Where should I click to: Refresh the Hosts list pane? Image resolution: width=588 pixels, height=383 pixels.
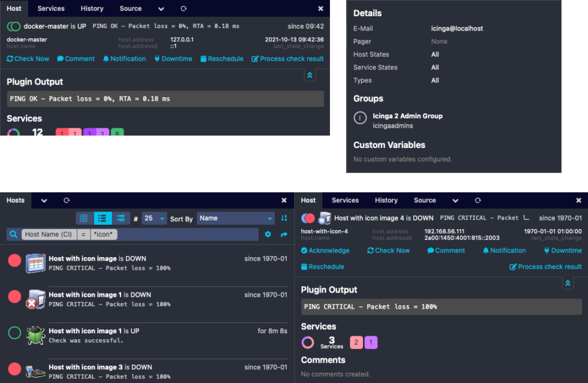coord(67,200)
